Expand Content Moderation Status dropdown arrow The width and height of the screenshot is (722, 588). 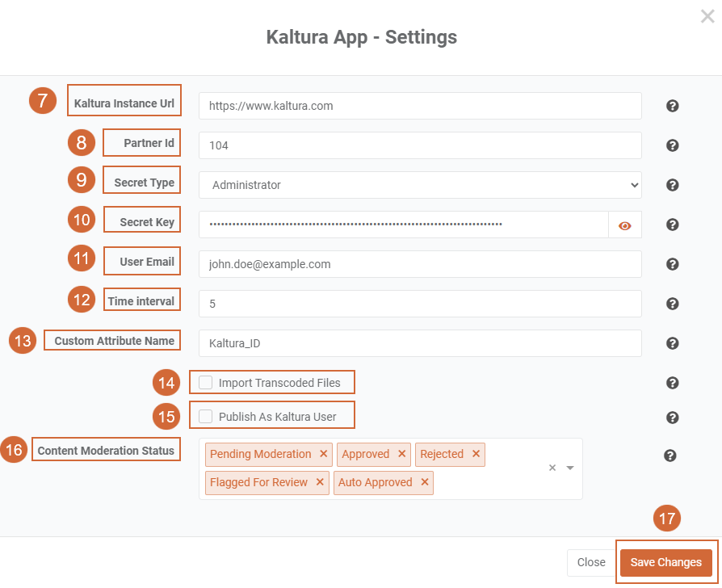[x=570, y=468]
